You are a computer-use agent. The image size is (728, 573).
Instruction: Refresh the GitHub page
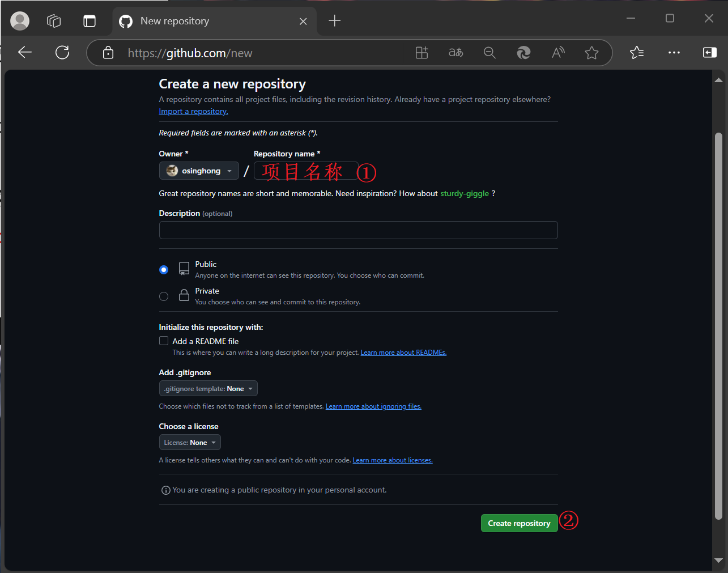62,53
